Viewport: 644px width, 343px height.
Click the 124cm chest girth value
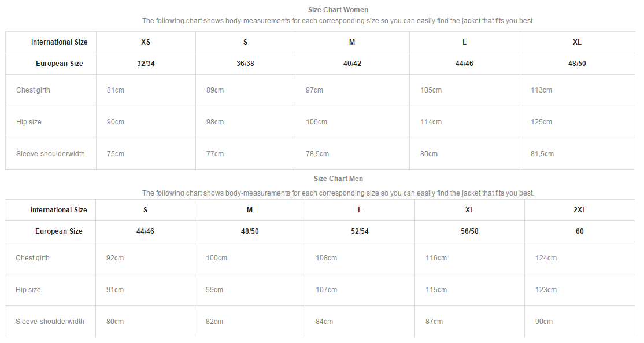546,258
